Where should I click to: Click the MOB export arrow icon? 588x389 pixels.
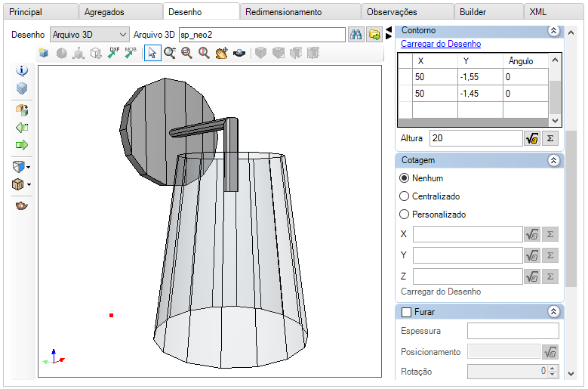coord(131,53)
